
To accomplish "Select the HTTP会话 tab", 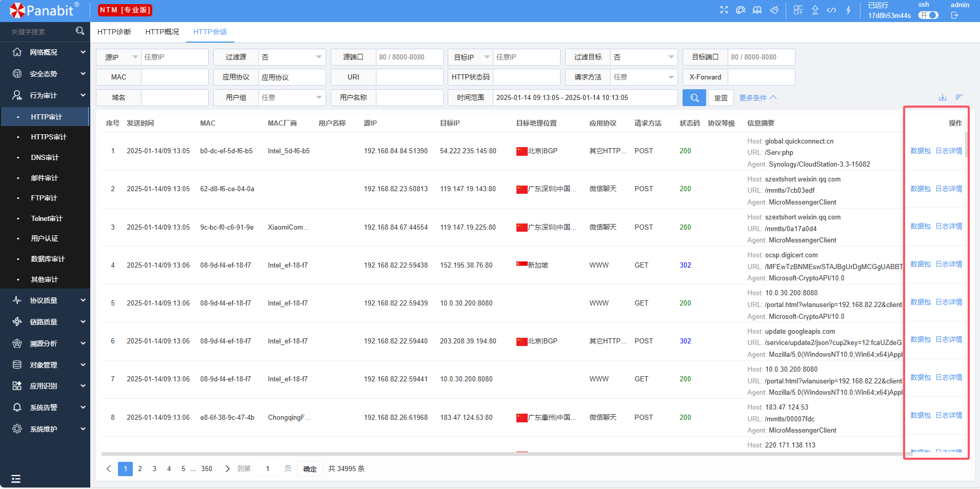I will click(210, 32).
